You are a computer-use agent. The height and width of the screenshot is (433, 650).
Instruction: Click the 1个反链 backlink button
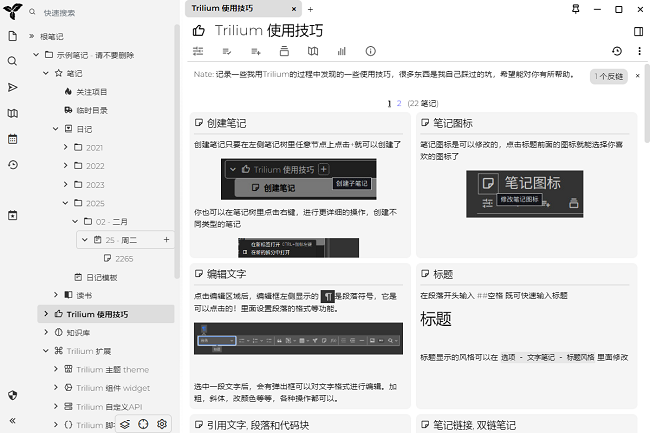click(608, 76)
